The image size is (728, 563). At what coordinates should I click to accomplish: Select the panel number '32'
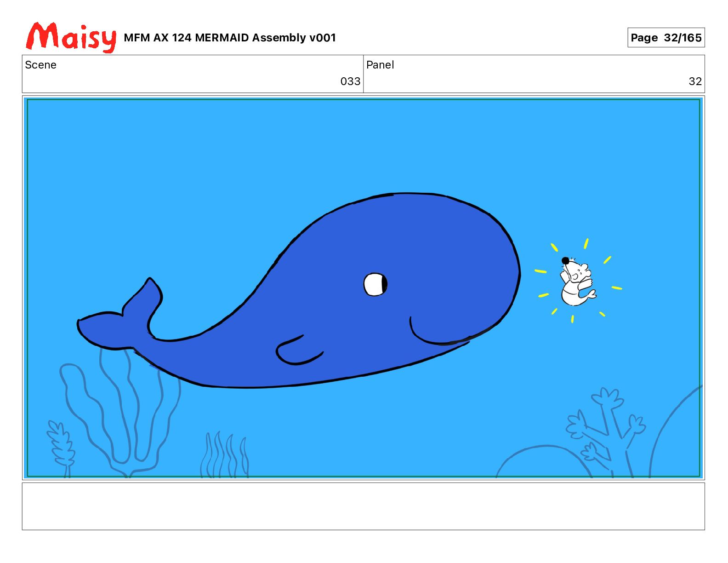tap(695, 81)
